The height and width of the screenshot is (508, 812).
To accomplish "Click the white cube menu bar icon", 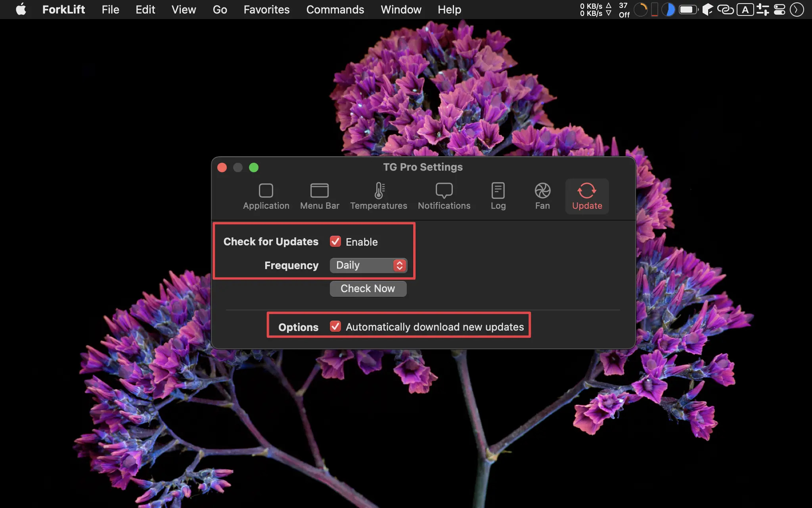I will [707, 10].
